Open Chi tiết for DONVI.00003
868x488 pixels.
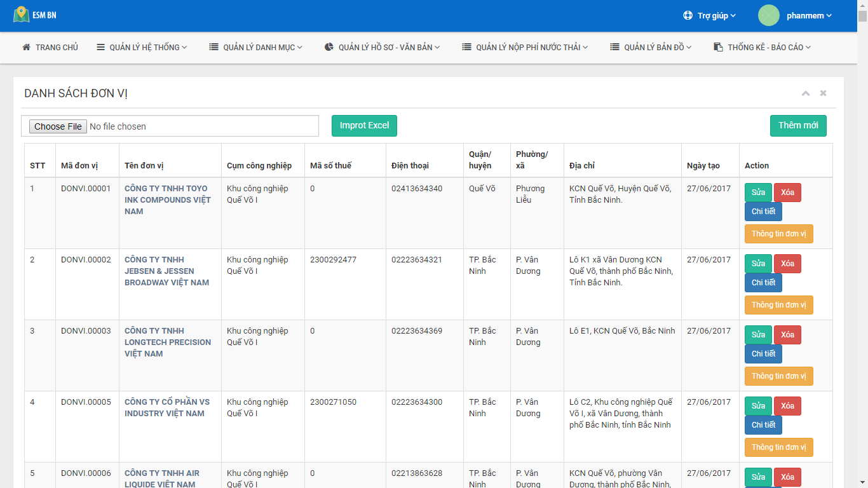(763, 354)
